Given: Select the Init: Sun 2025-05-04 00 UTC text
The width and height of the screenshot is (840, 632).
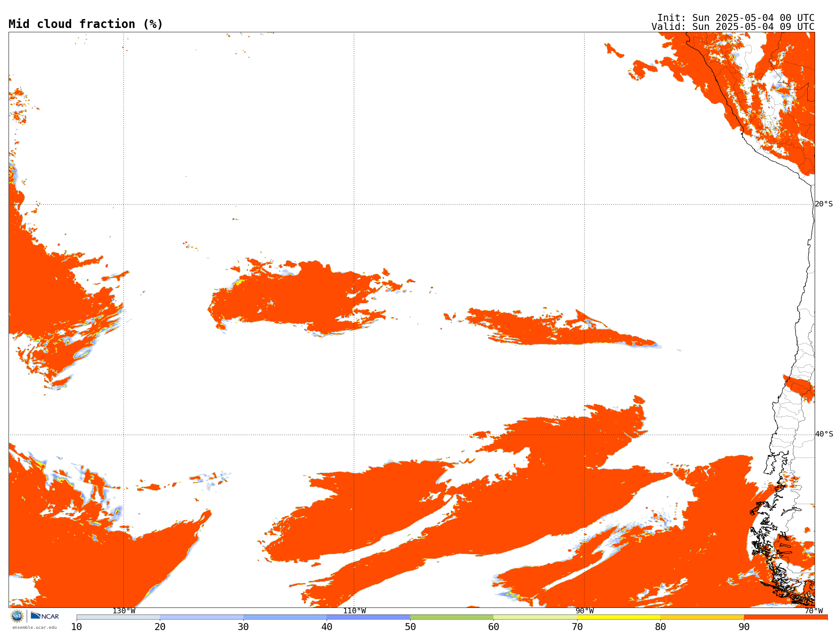Looking at the screenshot, I should coord(736,18).
